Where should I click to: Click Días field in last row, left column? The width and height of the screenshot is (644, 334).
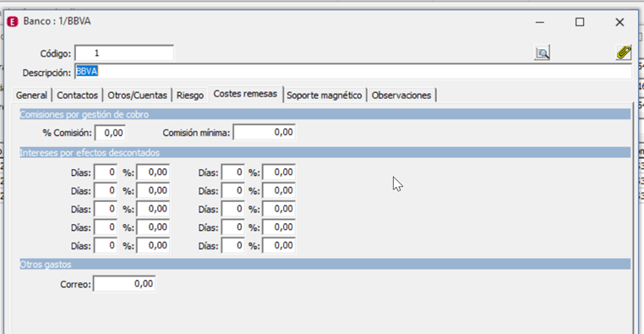pos(106,246)
